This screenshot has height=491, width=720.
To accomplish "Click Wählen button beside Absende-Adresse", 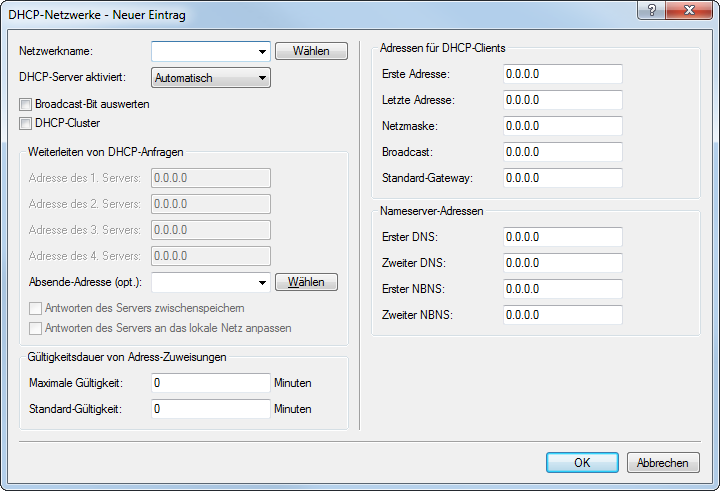I will click(x=306, y=283).
